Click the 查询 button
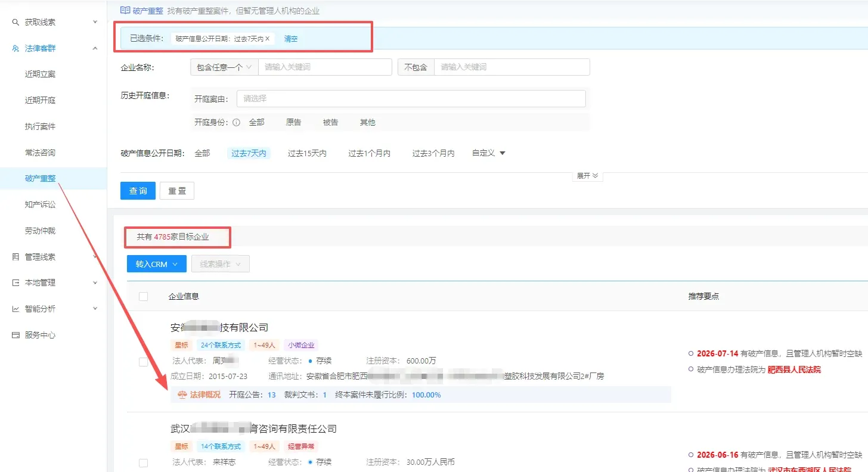868x472 pixels. click(x=138, y=191)
